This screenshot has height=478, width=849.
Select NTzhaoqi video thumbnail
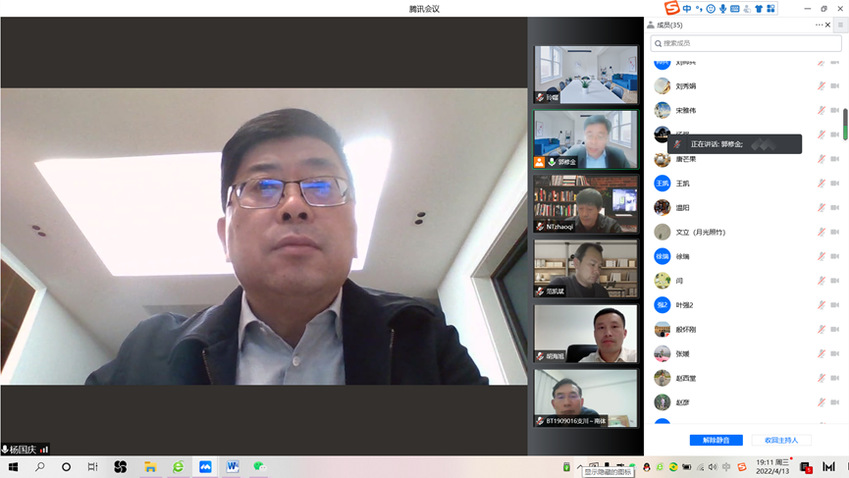pyautogui.click(x=585, y=204)
